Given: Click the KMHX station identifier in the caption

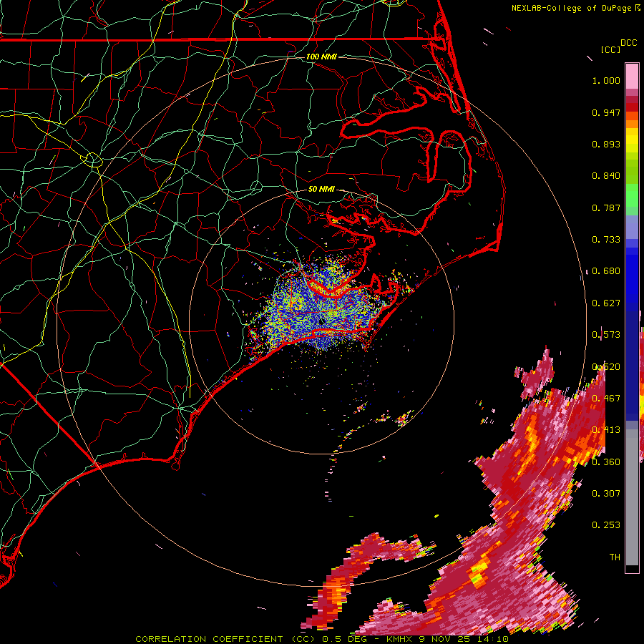Looking at the screenshot, I should pos(399,639).
